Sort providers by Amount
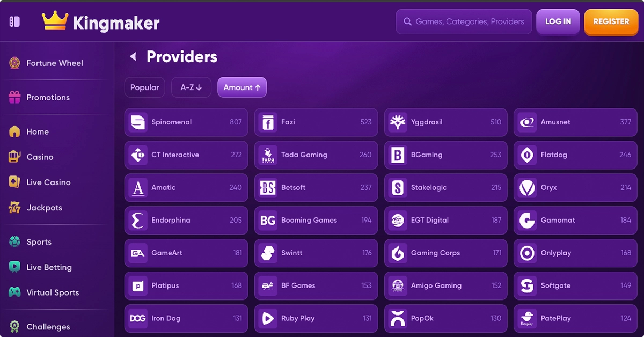The width and height of the screenshot is (644, 337). coord(242,87)
